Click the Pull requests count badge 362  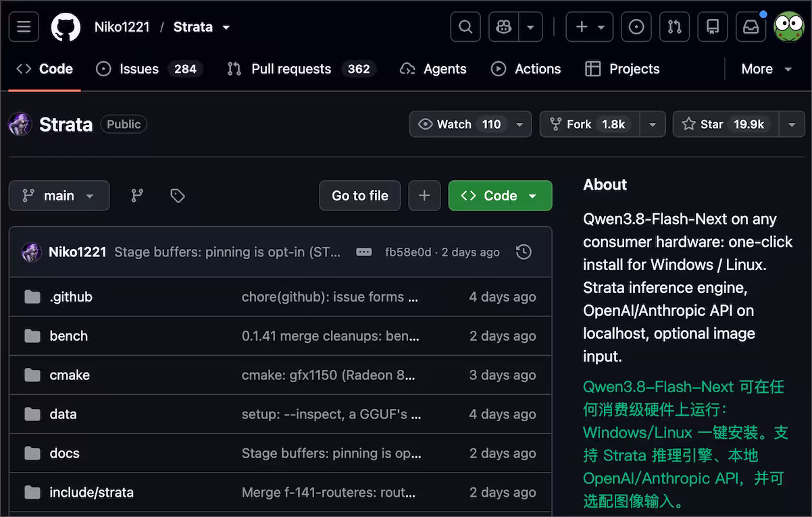[359, 69]
